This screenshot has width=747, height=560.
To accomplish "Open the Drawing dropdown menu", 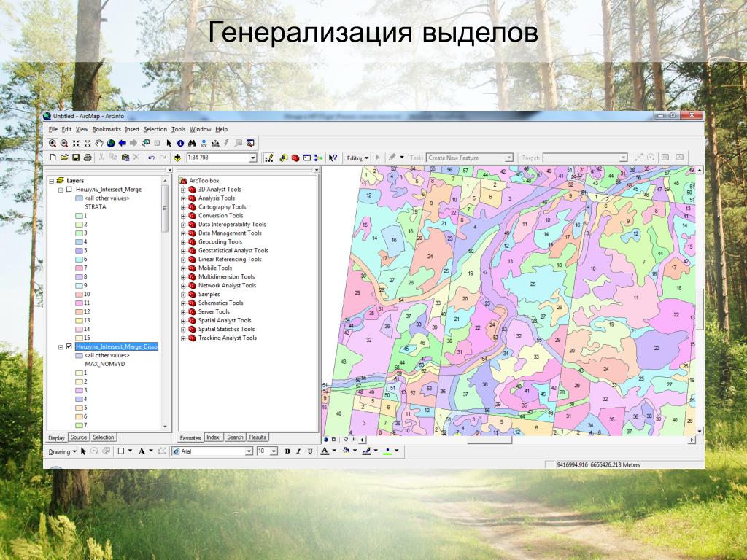I will coord(62,451).
